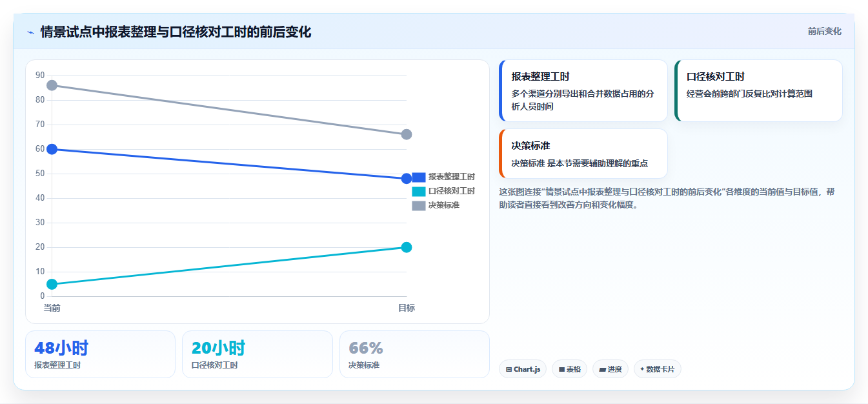Click the blue data point at 当前

coord(52,149)
